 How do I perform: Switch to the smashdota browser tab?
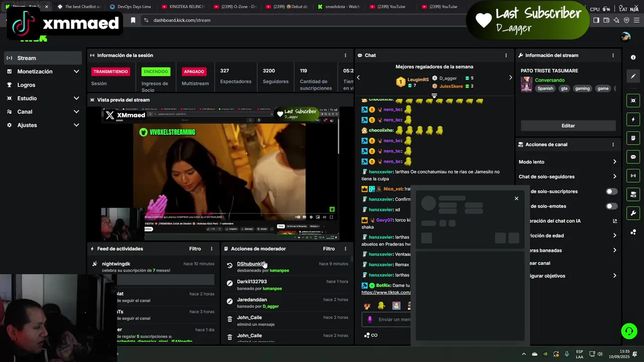pyautogui.click(x=339, y=7)
